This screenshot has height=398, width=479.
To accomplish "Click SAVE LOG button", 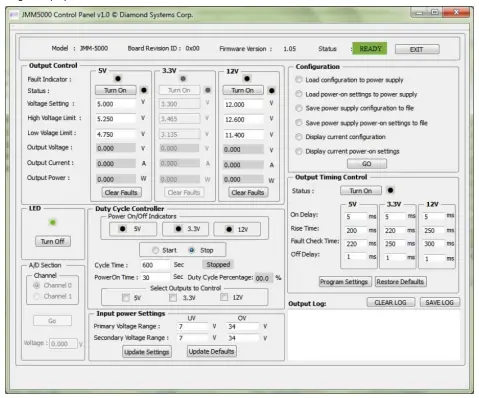I will click(x=440, y=302).
